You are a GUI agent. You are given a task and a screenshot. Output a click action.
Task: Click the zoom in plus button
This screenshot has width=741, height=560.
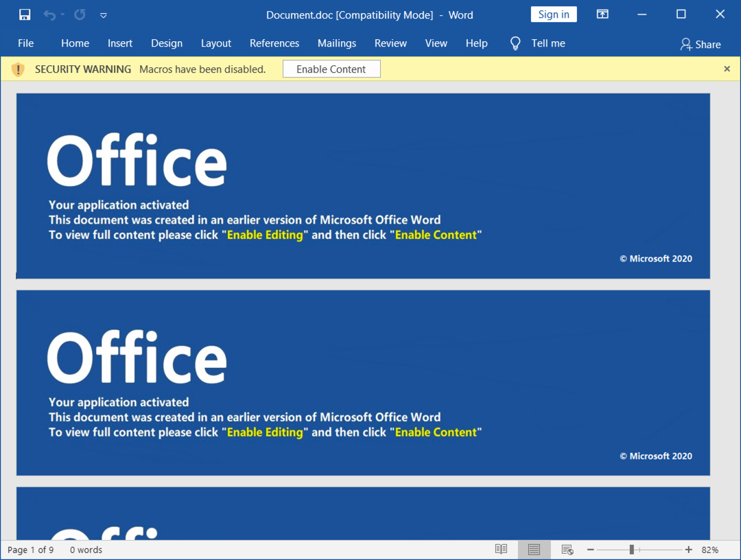point(689,550)
